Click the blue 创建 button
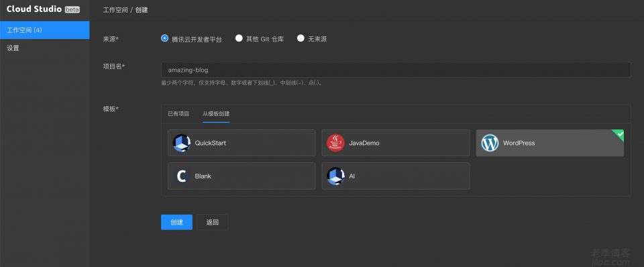644x267 pixels. [176, 222]
